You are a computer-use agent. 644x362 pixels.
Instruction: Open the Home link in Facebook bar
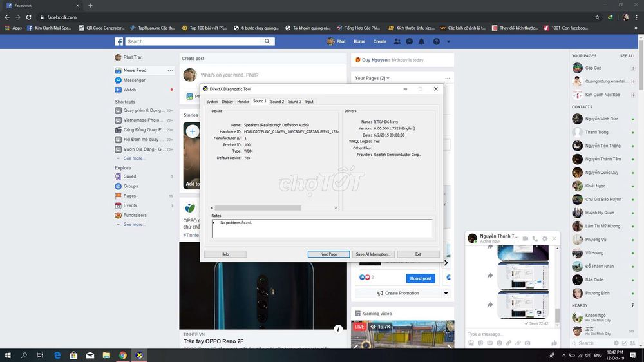[x=359, y=41]
